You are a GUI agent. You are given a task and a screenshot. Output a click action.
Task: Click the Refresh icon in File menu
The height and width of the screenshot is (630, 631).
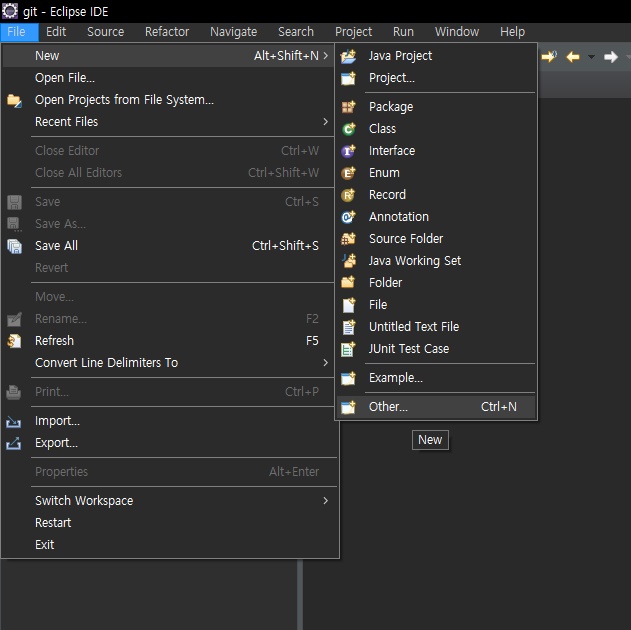click(14, 341)
